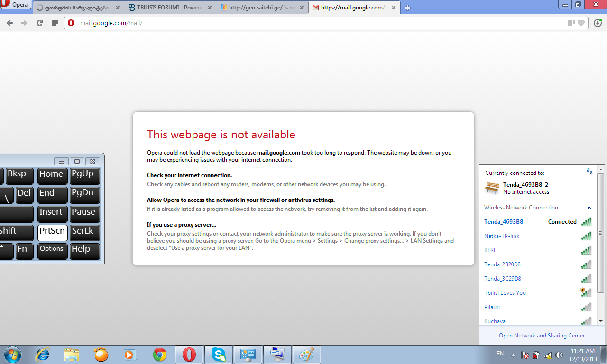The height and width of the screenshot is (364, 607).
Task: Focus the address bar showing mail.google.com/mail/
Action: click(322, 23)
